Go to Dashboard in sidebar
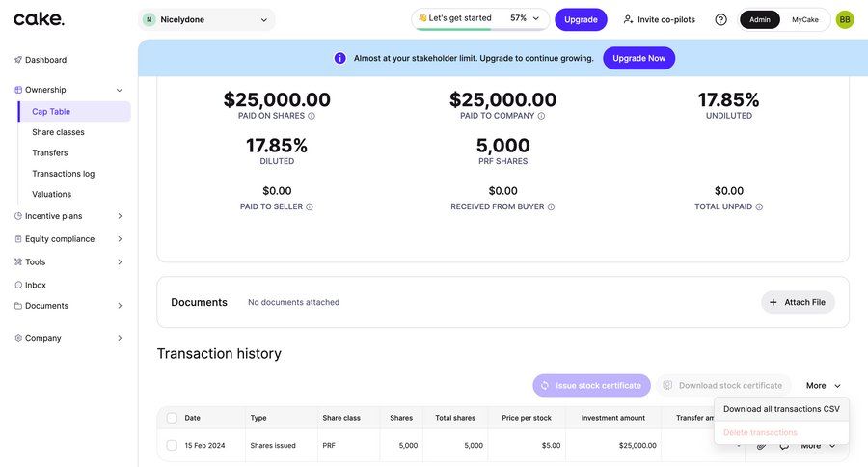868x467 pixels. (45, 60)
